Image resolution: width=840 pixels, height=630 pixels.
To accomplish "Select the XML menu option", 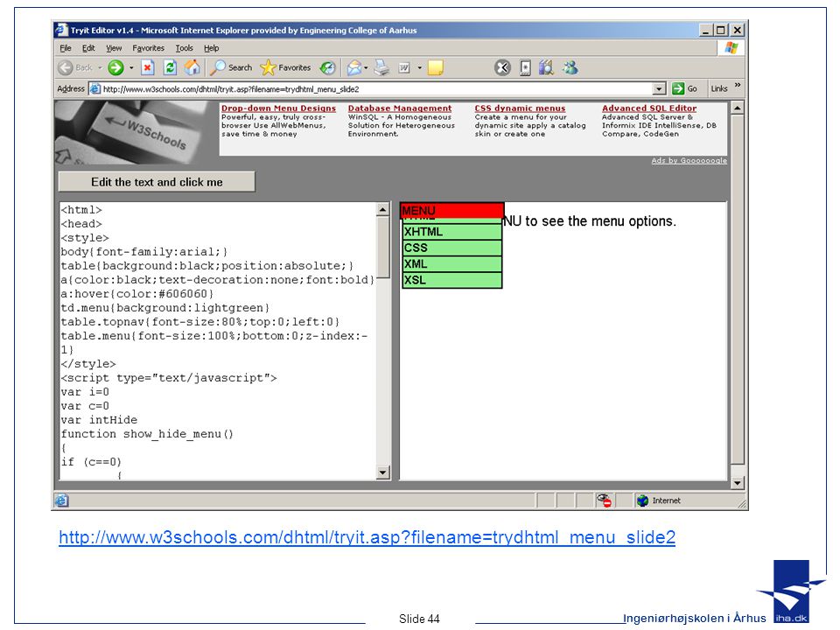I will click(452, 263).
